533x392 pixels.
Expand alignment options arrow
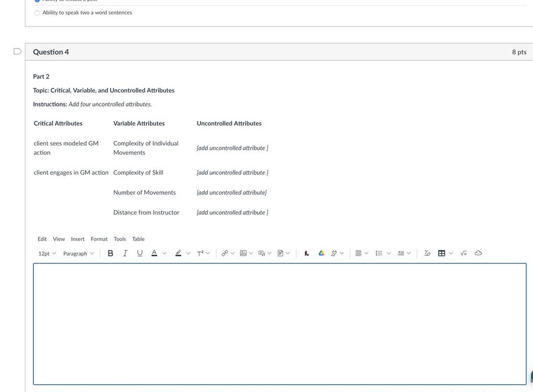coord(366,253)
